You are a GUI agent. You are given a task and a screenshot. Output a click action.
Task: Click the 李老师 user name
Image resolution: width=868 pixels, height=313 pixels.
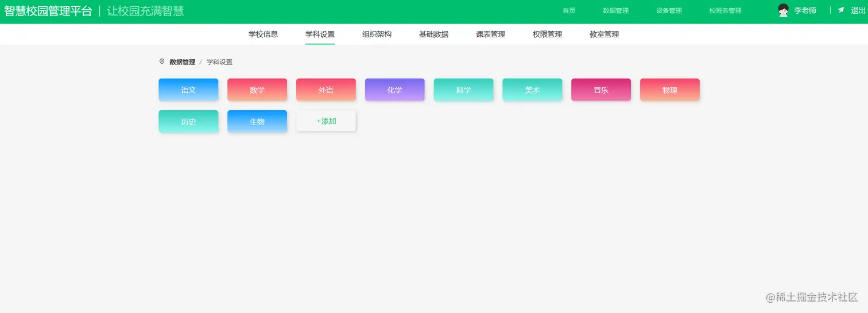point(805,10)
